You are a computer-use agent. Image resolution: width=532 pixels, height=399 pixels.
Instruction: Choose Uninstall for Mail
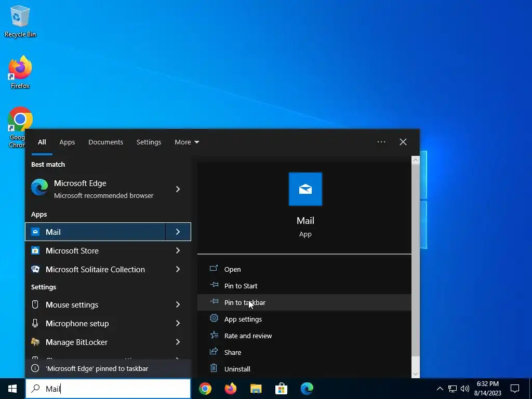pos(304,369)
